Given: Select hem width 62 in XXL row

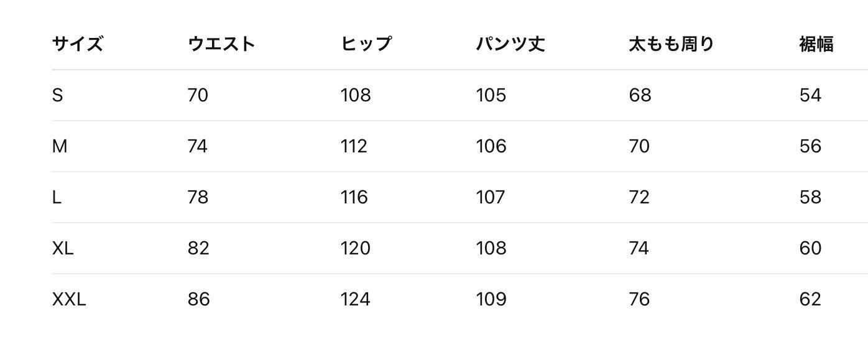Looking at the screenshot, I should (x=810, y=299).
